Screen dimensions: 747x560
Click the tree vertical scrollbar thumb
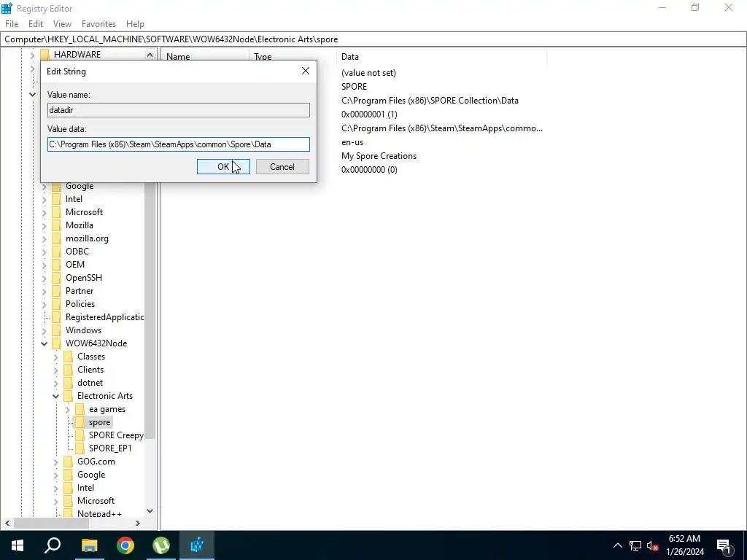[x=150, y=309]
